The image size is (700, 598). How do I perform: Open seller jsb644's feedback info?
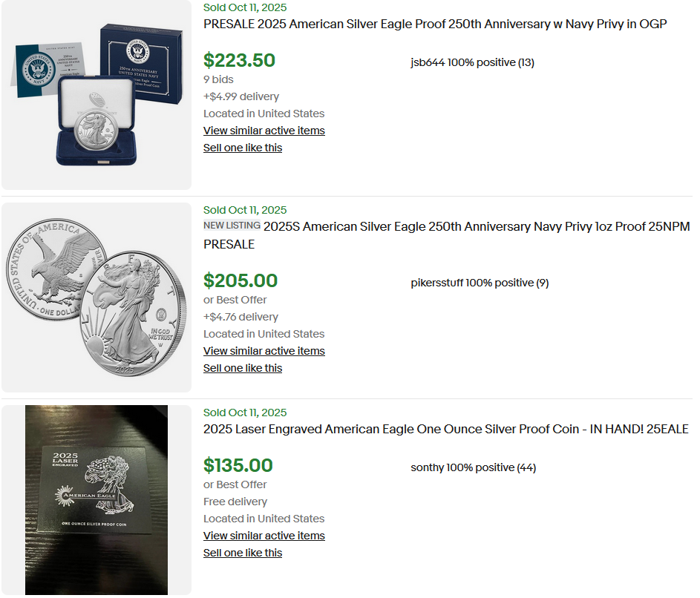(472, 62)
